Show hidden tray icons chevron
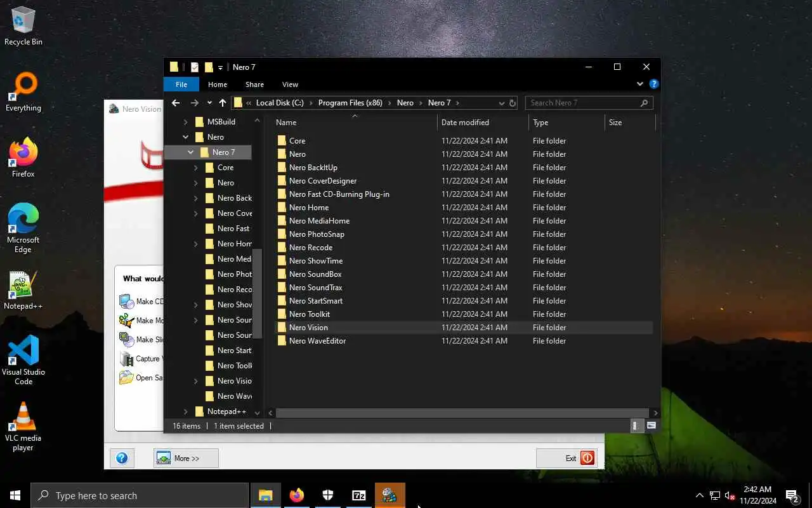 700,495
